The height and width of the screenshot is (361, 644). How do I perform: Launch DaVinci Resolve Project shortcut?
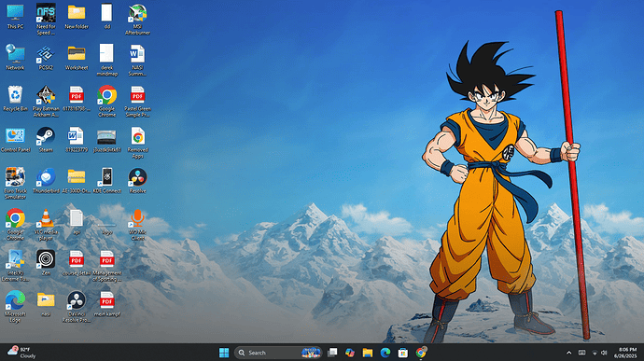point(77,306)
